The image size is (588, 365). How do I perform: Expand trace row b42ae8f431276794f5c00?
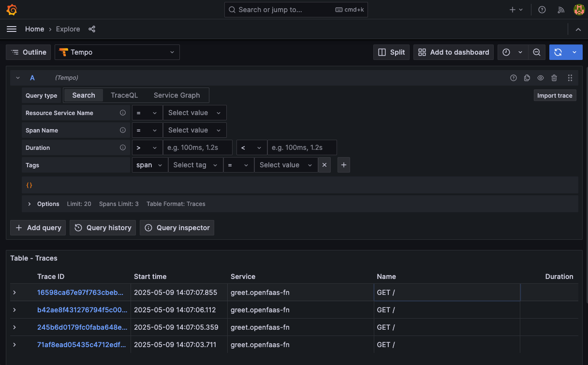tap(15, 310)
